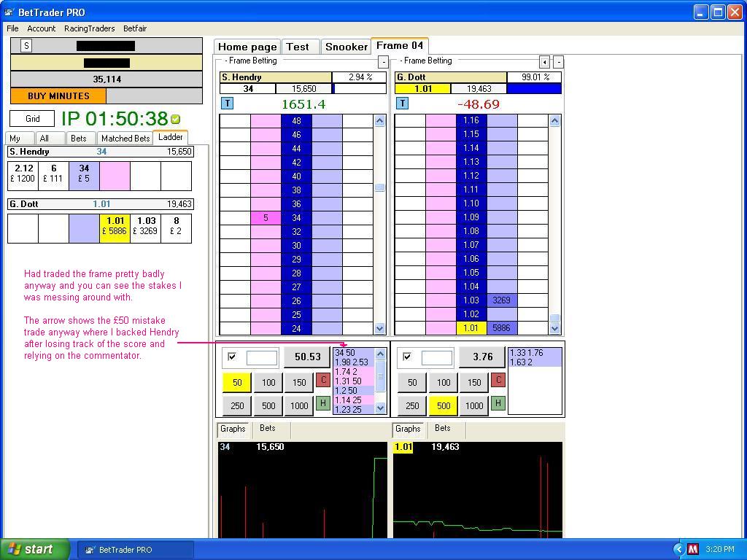Click the Grid button
The image size is (747, 560).
point(32,119)
